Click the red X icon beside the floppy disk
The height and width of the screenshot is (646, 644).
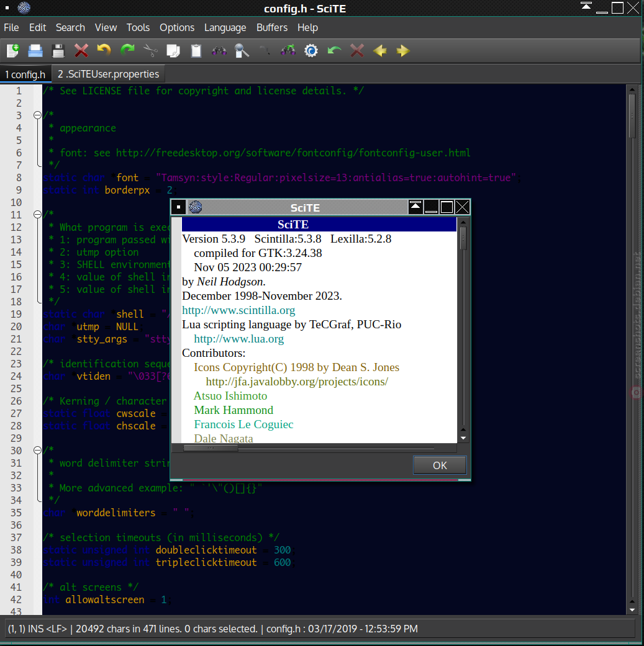(x=81, y=51)
